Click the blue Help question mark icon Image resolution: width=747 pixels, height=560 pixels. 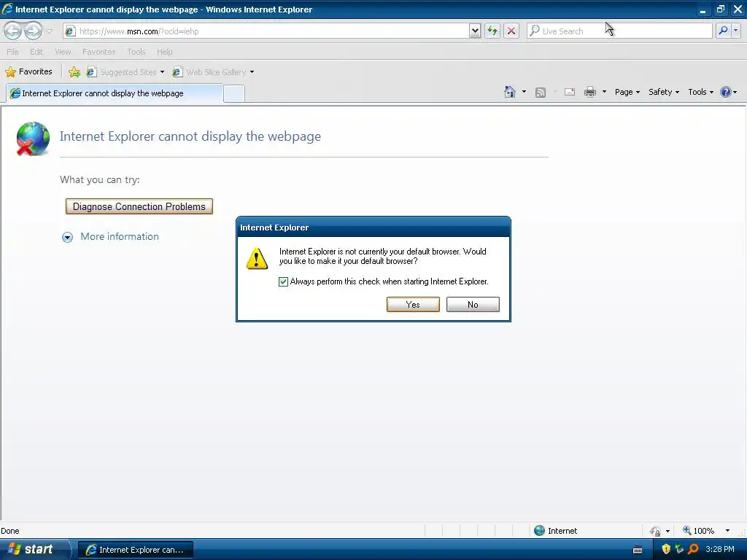(x=726, y=92)
